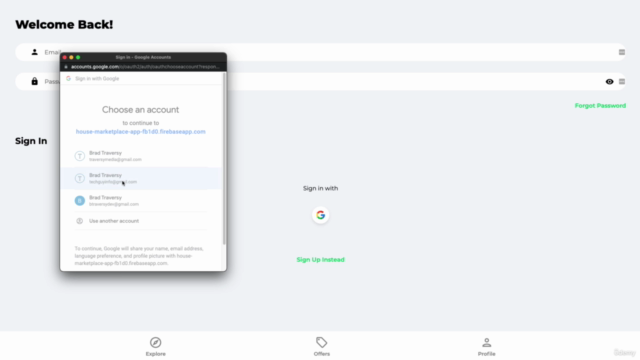Open the Profile person tab
Image resolution: width=640 pixels, height=360 pixels.
[x=487, y=347]
